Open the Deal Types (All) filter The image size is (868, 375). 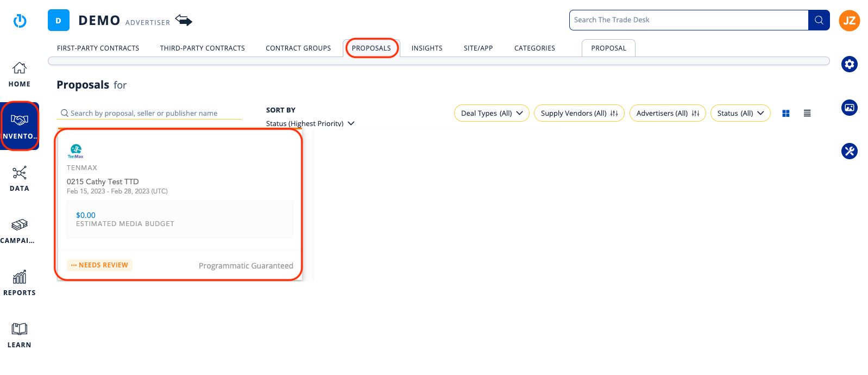492,113
